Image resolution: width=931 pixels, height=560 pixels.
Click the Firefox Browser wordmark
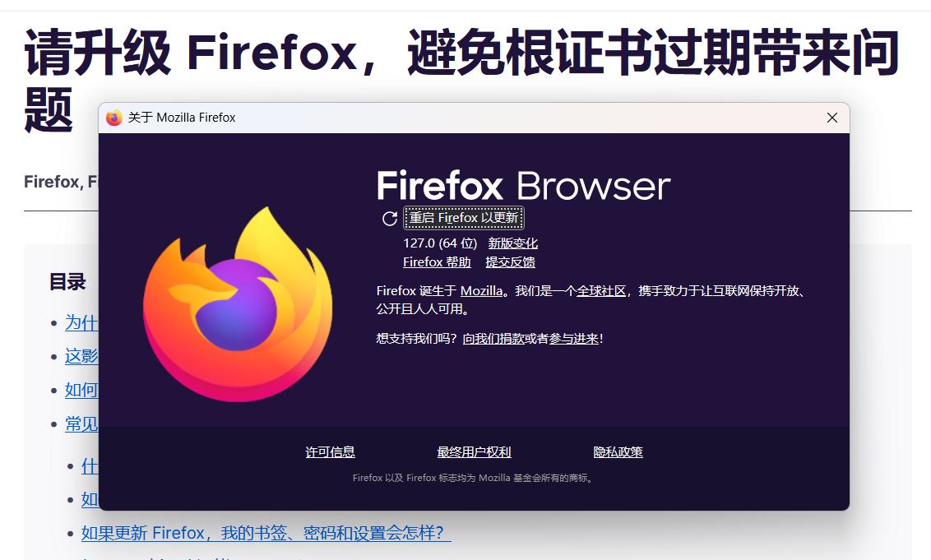pos(524,186)
